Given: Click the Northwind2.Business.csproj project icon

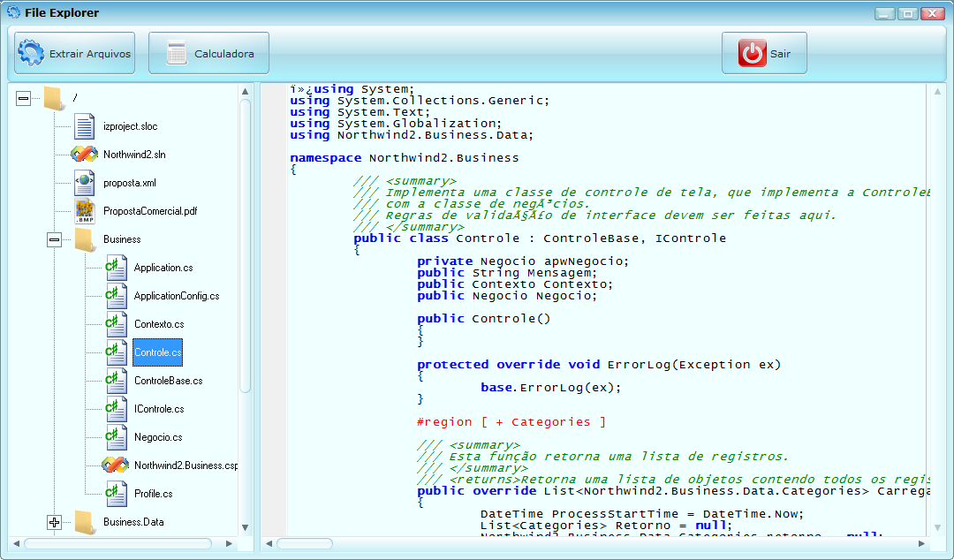Looking at the screenshot, I should 115,465.
